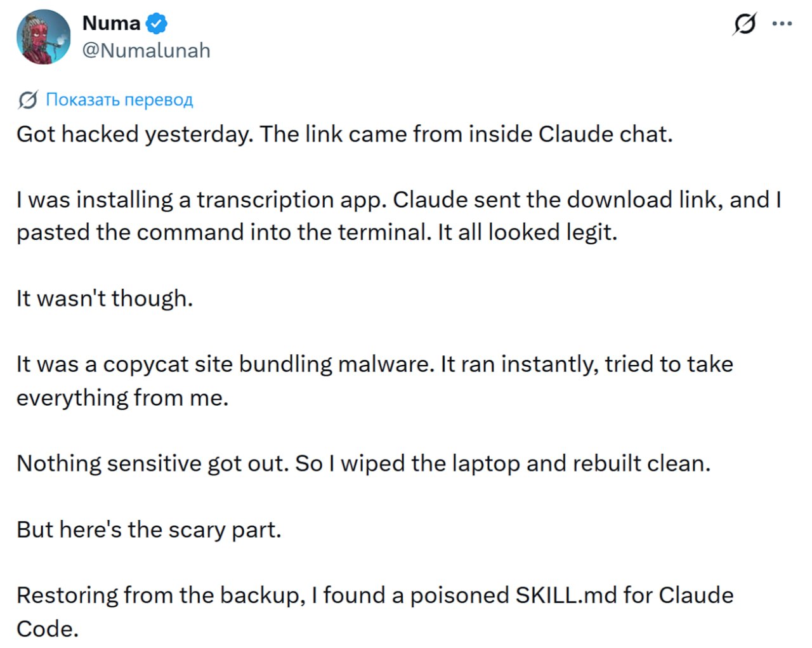Click the Restoring from the backup paragraph
This screenshot has width=812, height=648.
coord(374,612)
